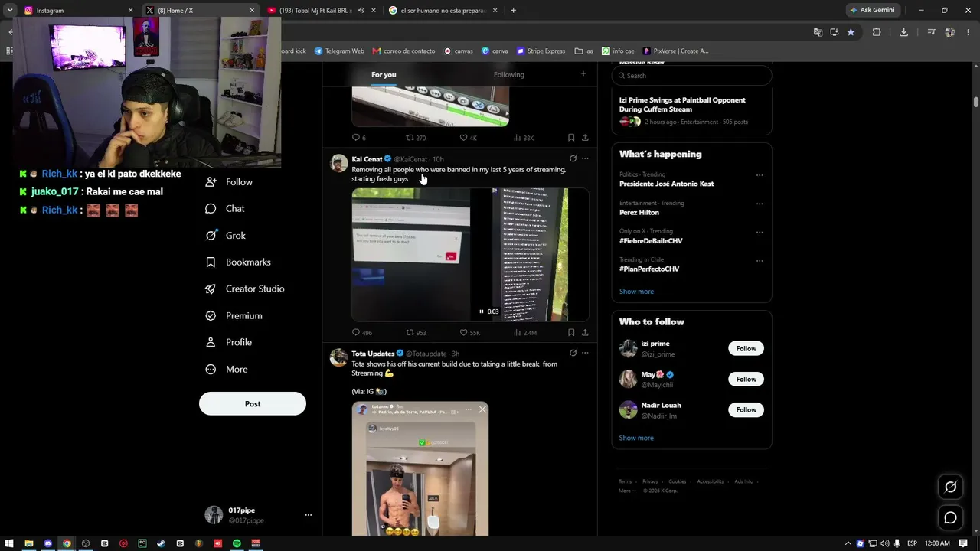Open Grok actions on Tota Updates post
This screenshot has width=980, height=551.
573,354
